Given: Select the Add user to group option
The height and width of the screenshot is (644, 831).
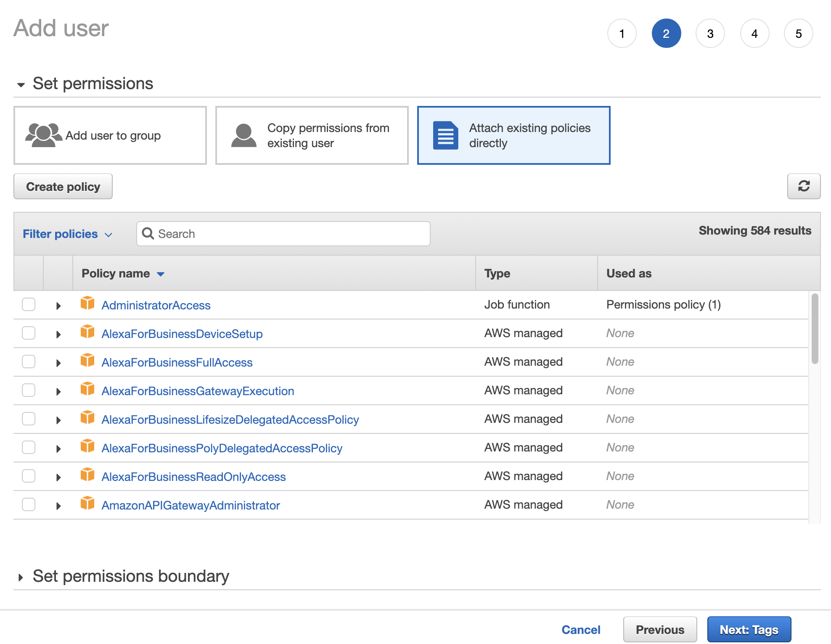Looking at the screenshot, I should point(110,135).
